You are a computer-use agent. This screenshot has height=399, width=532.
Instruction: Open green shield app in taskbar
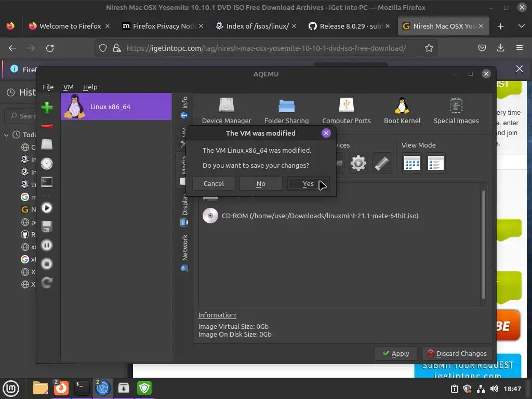point(144,389)
